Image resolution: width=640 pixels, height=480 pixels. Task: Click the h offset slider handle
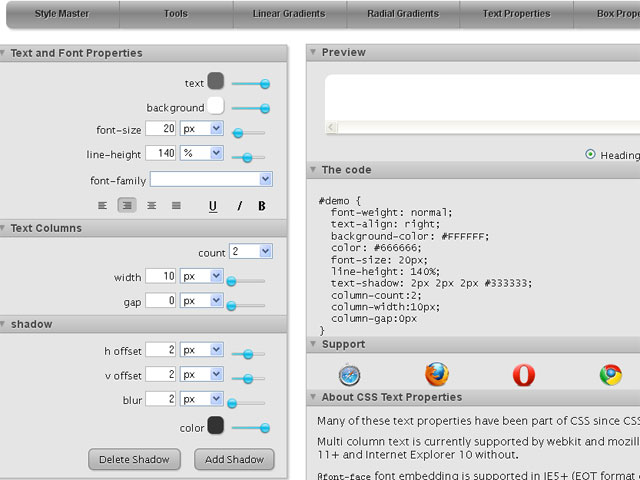(x=248, y=354)
